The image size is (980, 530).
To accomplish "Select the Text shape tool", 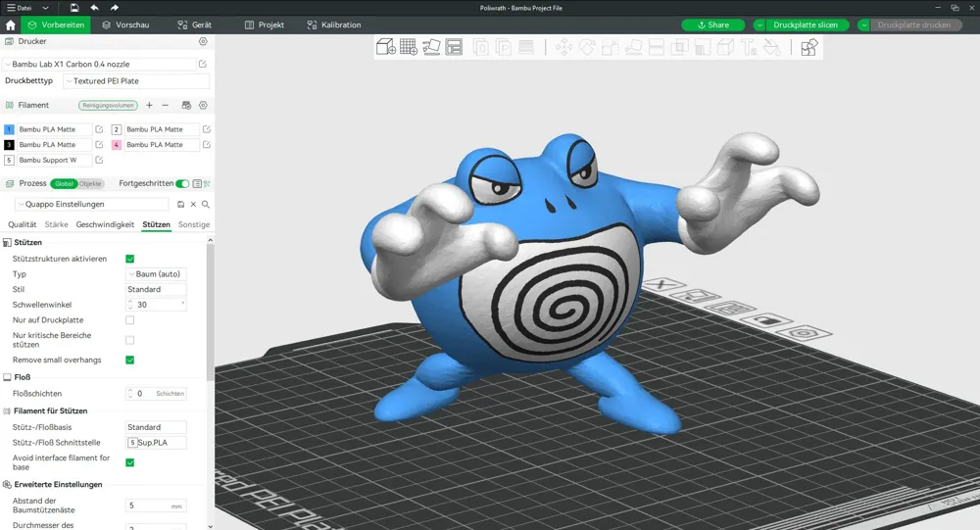I will click(748, 47).
